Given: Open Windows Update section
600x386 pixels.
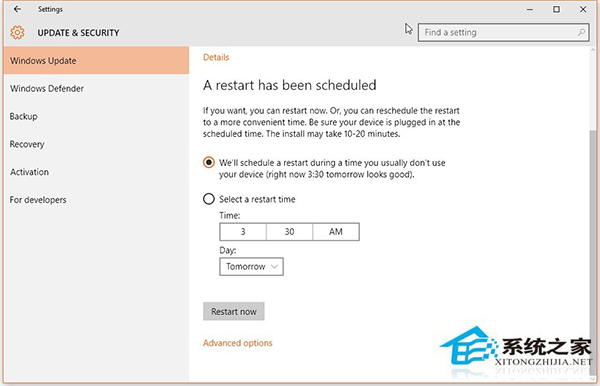Looking at the screenshot, I should click(96, 60).
